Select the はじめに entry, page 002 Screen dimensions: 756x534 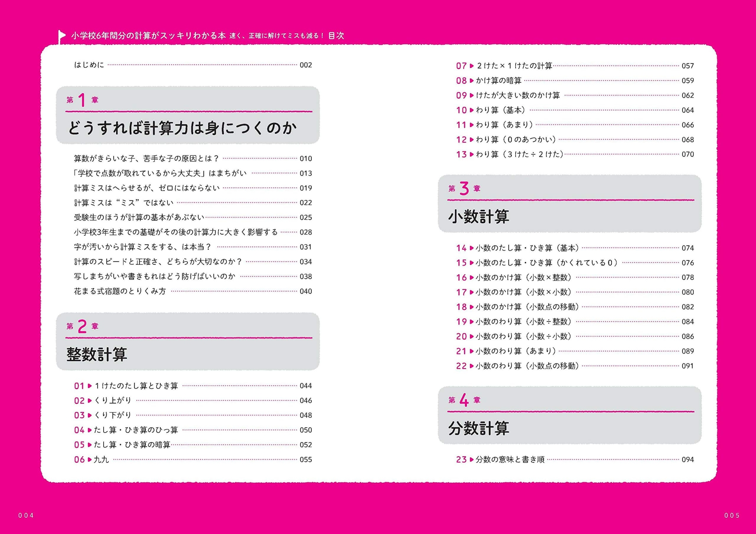click(193, 65)
